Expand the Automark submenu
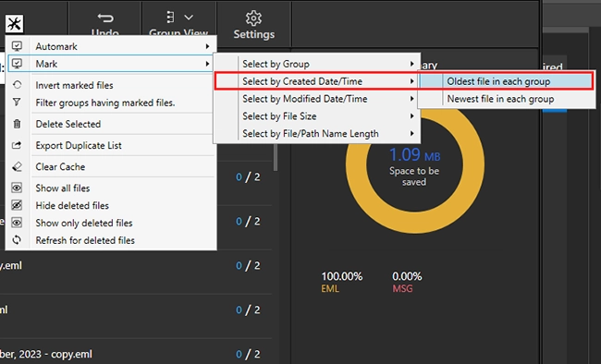The width and height of the screenshot is (601, 364). coord(112,46)
